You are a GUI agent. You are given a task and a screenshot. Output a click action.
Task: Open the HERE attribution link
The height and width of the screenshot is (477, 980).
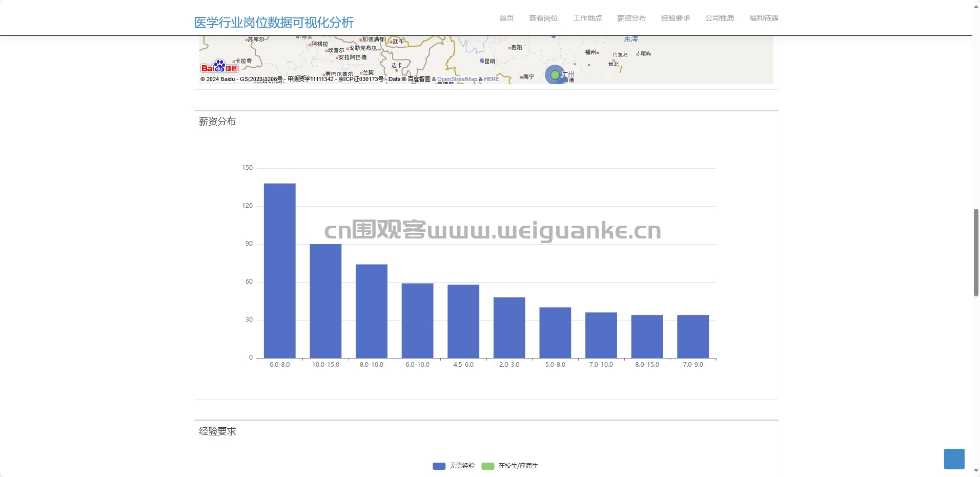(492, 79)
